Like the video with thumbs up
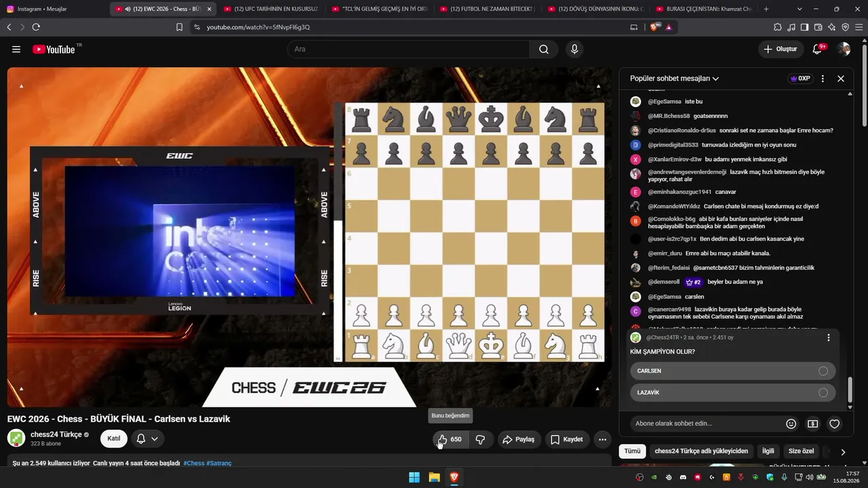This screenshot has height=488, width=868. 450,439
